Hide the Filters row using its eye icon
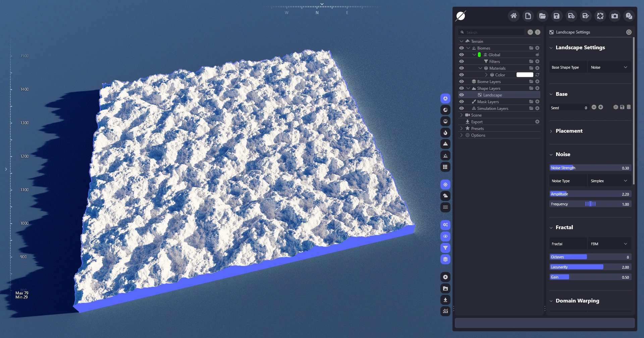 click(x=462, y=61)
